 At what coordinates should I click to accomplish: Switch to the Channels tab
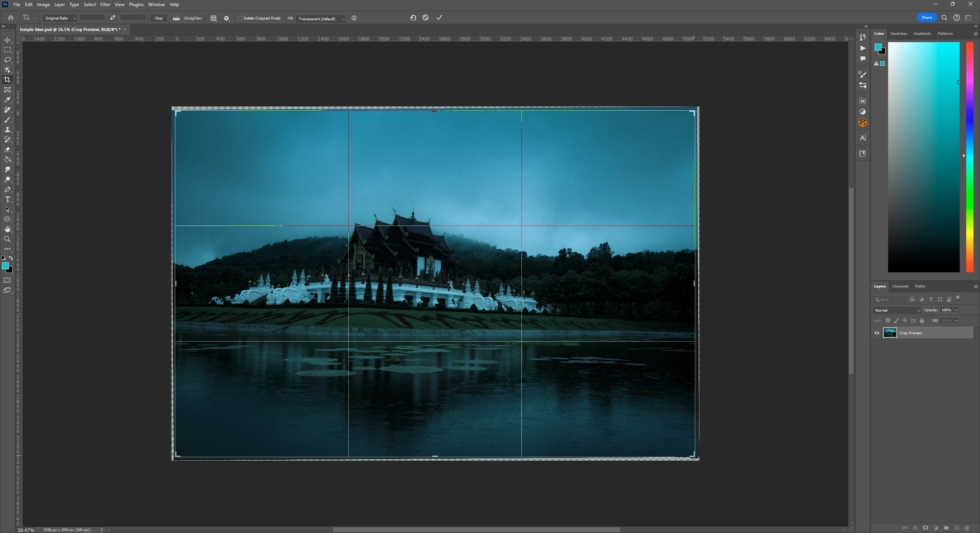pos(900,286)
